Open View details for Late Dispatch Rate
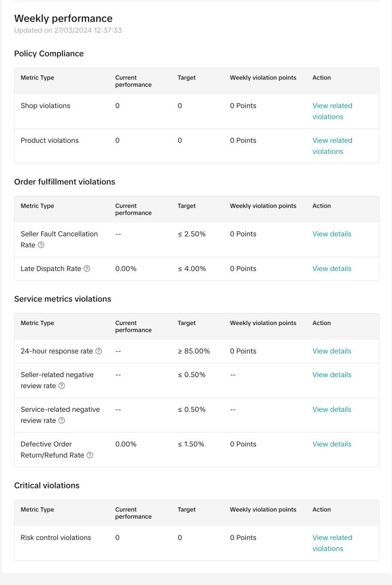Viewport: 392px width, 585px height. click(x=331, y=269)
